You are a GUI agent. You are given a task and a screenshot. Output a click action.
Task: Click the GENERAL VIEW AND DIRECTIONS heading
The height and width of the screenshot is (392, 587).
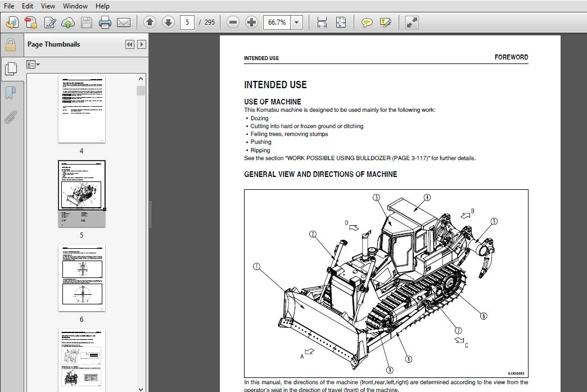pos(320,174)
